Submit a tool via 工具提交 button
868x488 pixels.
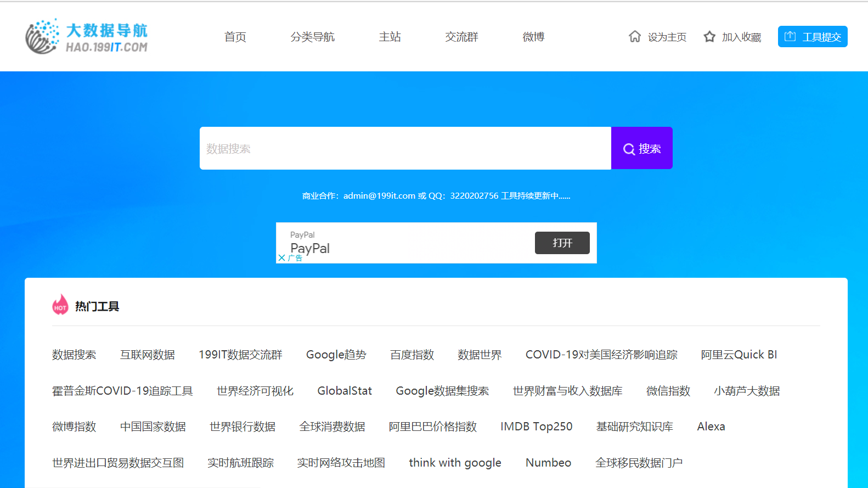[x=813, y=37]
